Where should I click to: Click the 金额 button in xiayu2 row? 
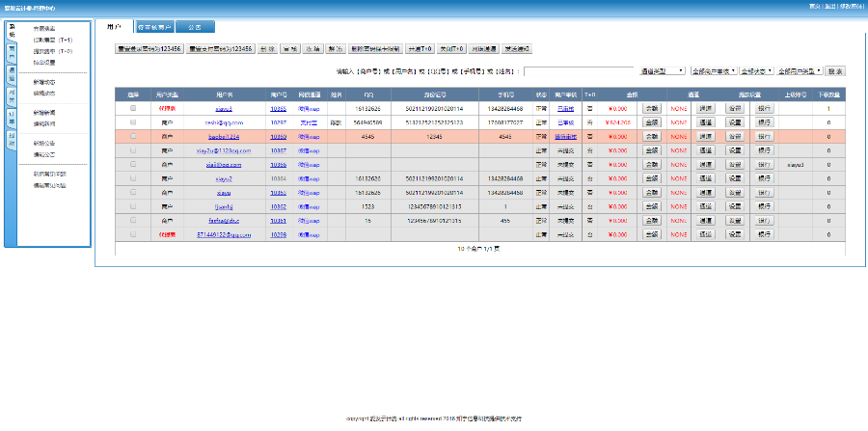coord(652,178)
